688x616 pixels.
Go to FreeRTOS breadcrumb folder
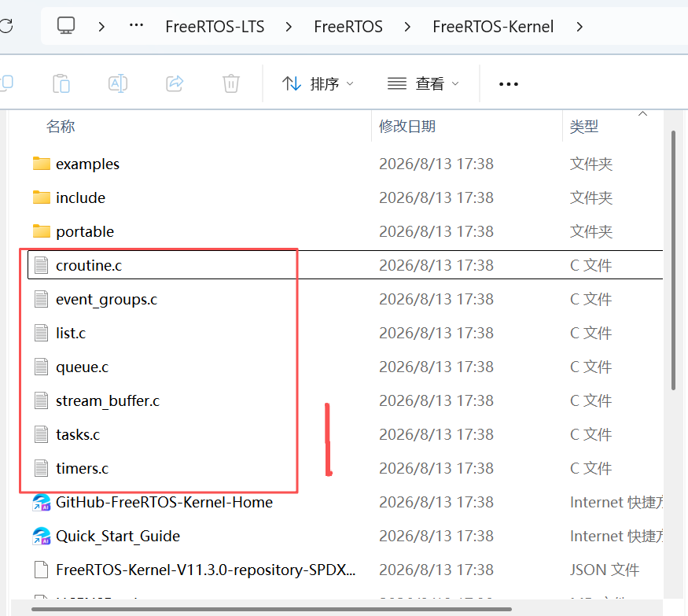coord(348,27)
